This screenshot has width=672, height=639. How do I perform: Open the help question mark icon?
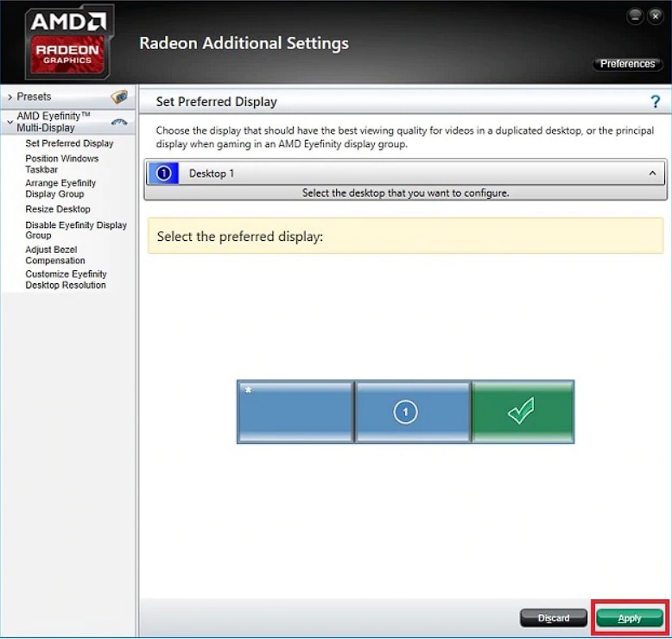pyautogui.click(x=655, y=102)
